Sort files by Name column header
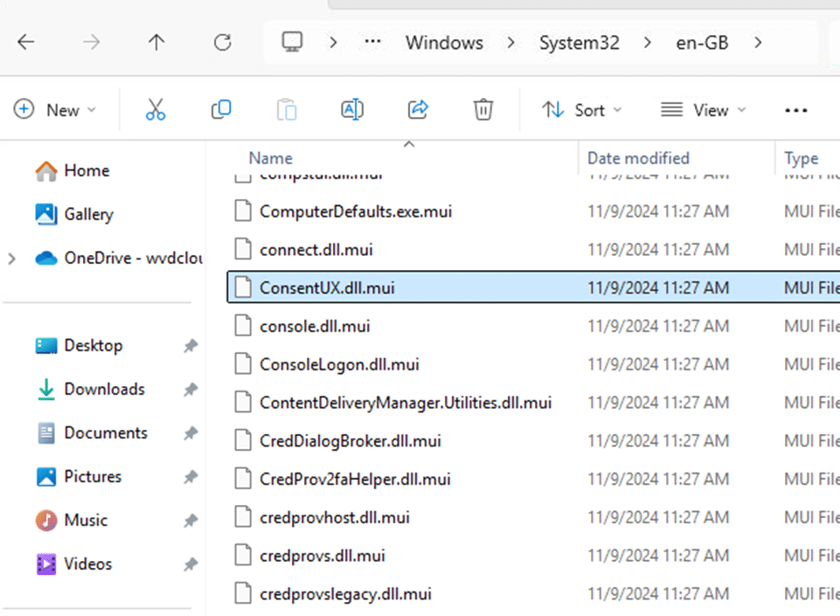The image size is (840, 616). tap(271, 158)
